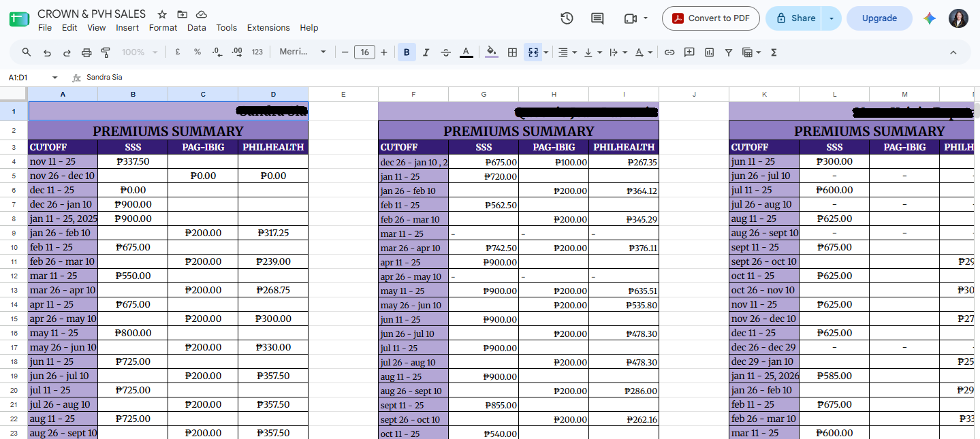This screenshot has height=439, width=980.
Task: Open the File menu
Action: pyautogui.click(x=45, y=28)
